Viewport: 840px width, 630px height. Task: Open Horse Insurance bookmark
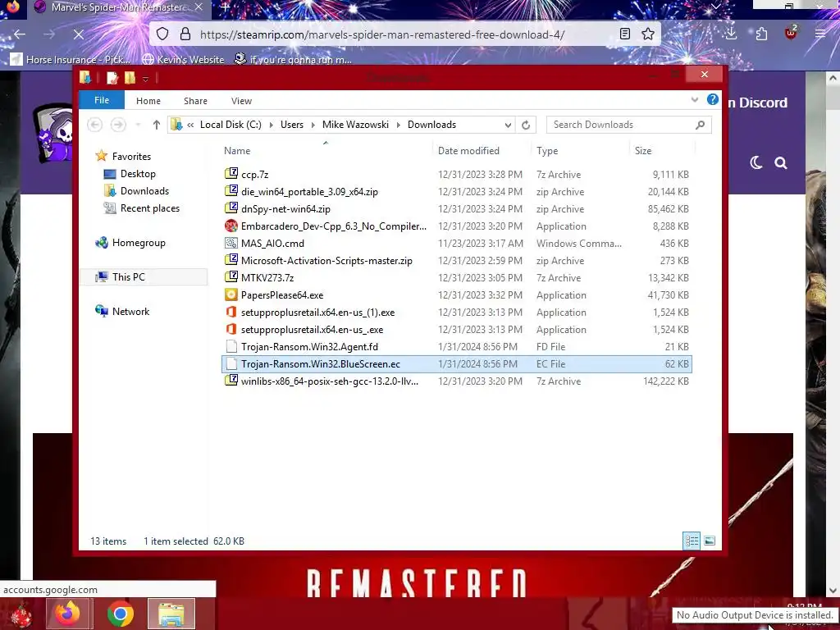pos(71,59)
